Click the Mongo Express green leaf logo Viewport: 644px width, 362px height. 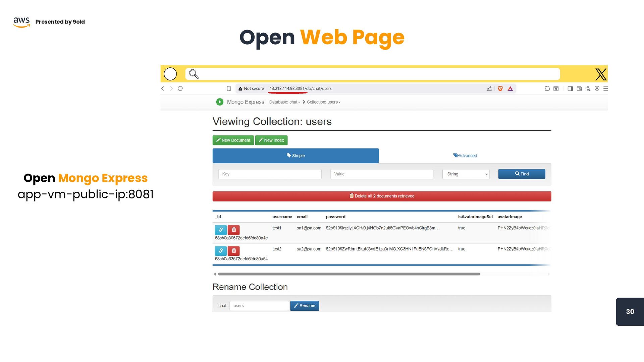[220, 102]
